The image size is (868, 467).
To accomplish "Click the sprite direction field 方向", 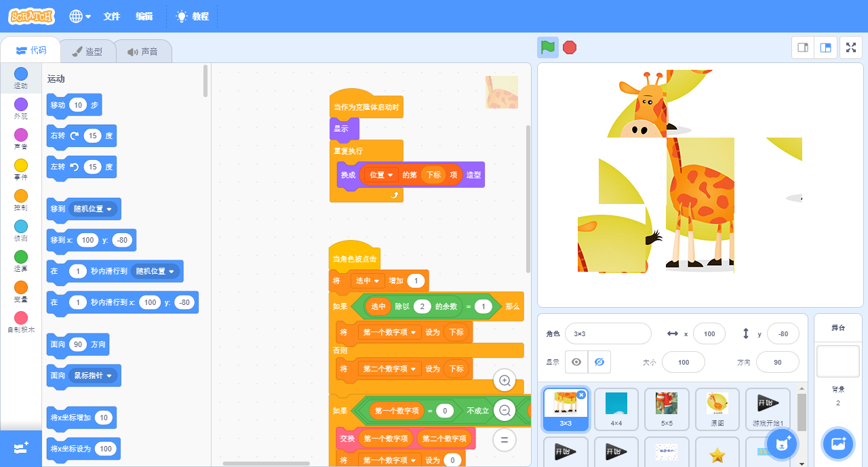I will pos(778,362).
